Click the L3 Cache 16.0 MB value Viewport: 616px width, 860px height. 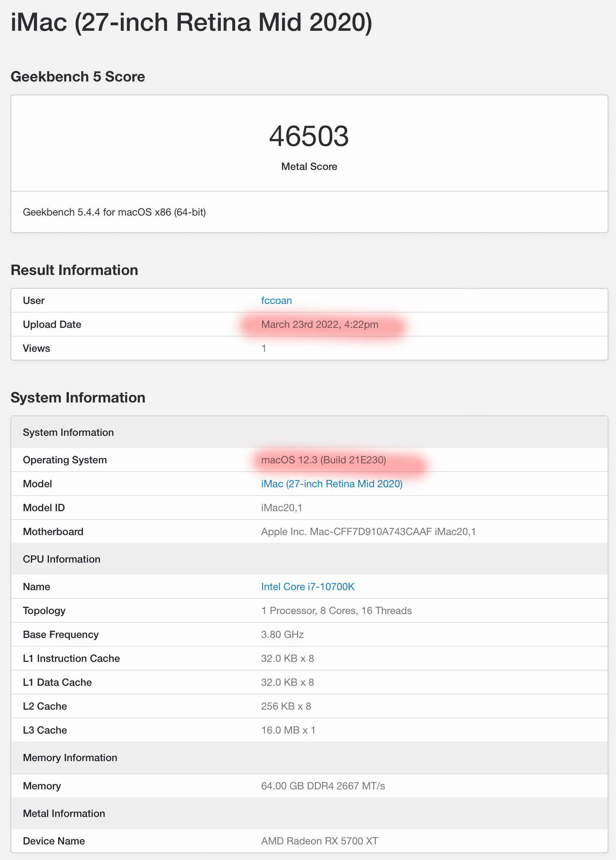[x=288, y=730]
